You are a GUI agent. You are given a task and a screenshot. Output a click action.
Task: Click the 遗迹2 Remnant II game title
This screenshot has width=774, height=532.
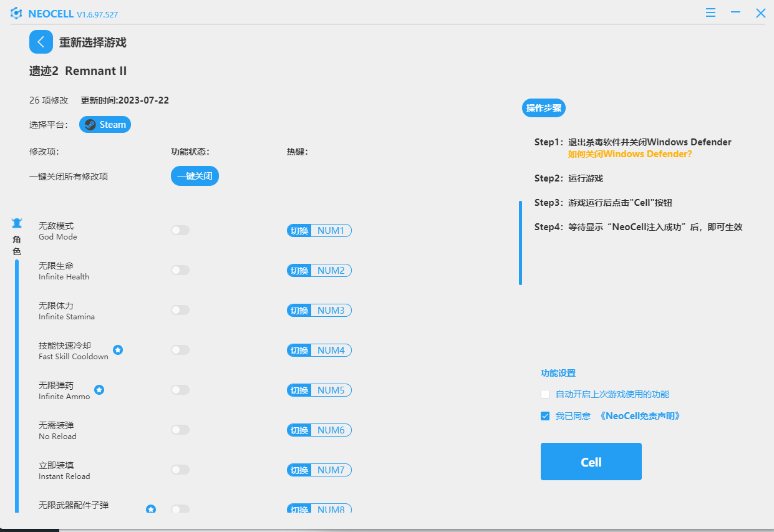78,70
